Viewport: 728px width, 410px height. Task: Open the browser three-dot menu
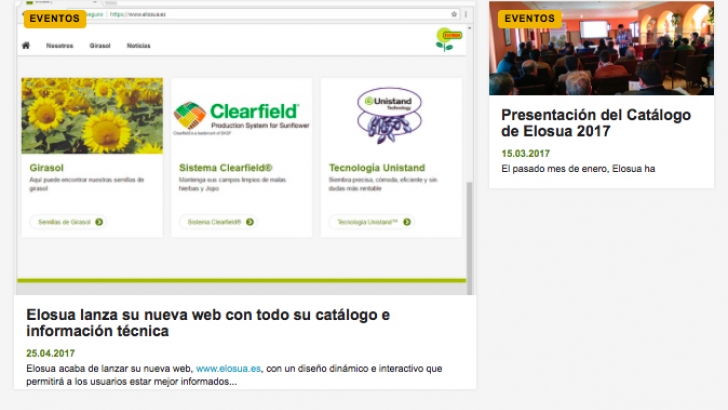click(x=465, y=15)
